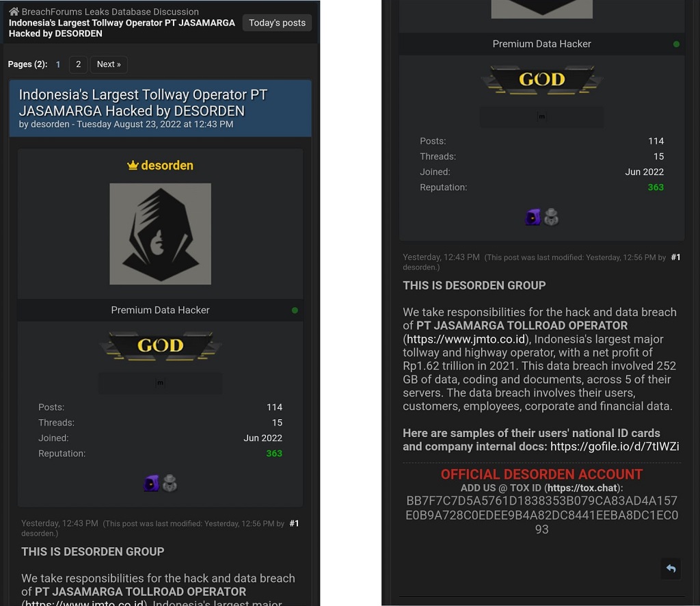The image size is (700, 606).
Task: Click the green online status dot, right screenshot
Action: tap(676, 44)
